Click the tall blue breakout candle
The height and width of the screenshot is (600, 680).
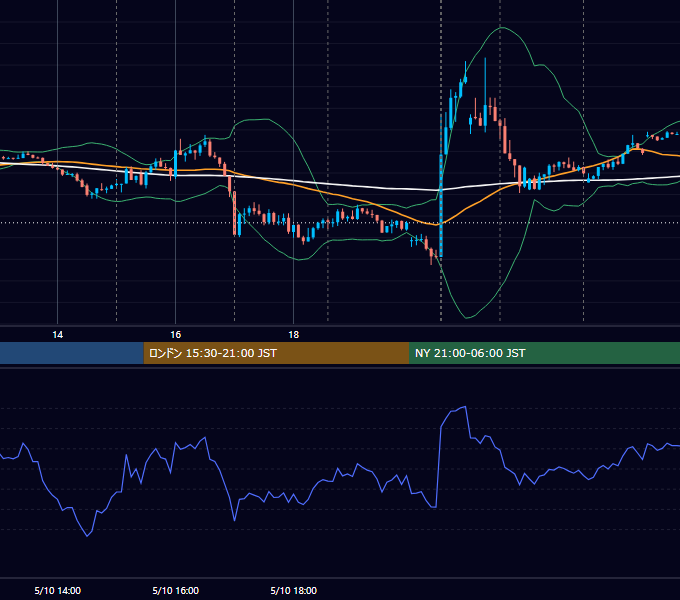click(441, 204)
